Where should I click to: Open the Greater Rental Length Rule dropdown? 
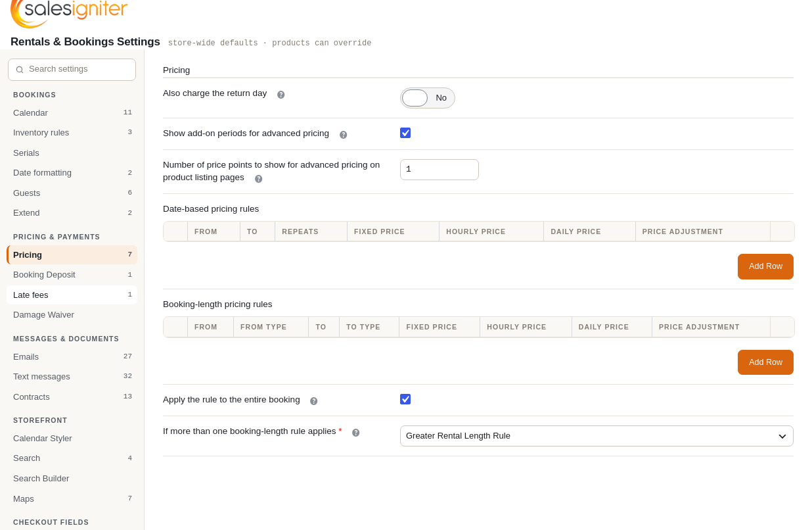click(x=597, y=436)
